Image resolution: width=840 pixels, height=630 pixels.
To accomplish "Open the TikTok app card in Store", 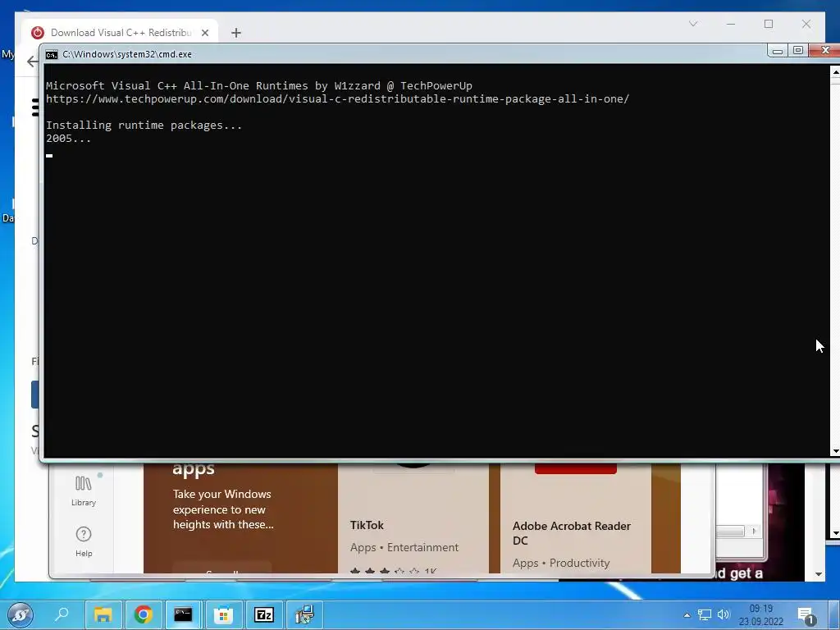I will (x=413, y=518).
